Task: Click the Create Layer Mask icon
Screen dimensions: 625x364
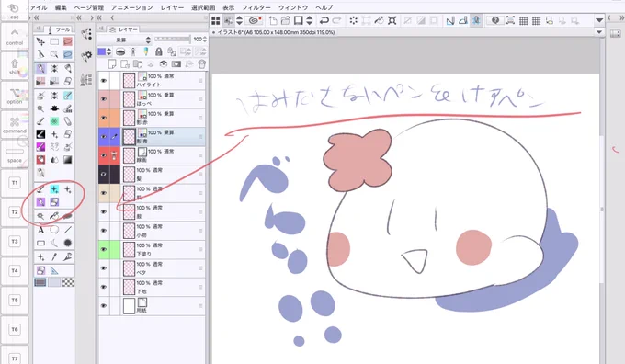Action: [176, 63]
